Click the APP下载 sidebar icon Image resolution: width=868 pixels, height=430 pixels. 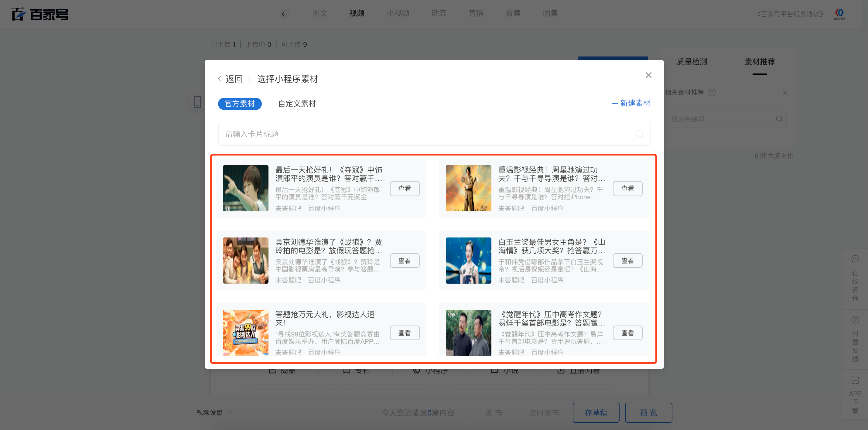point(855,380)
